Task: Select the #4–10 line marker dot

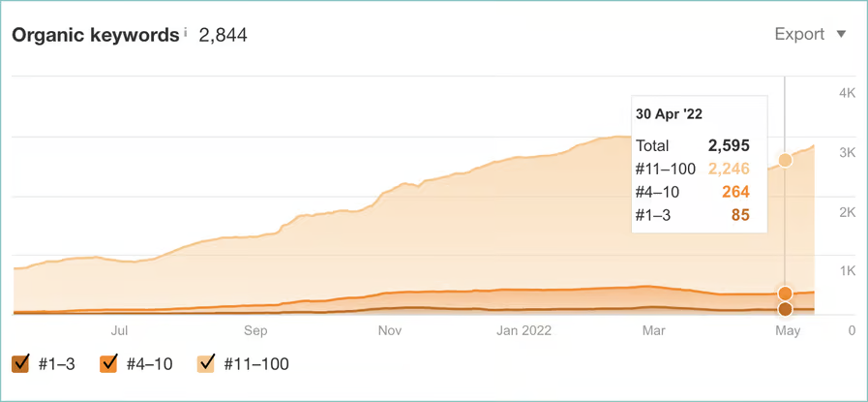Action: click(785, 294)
